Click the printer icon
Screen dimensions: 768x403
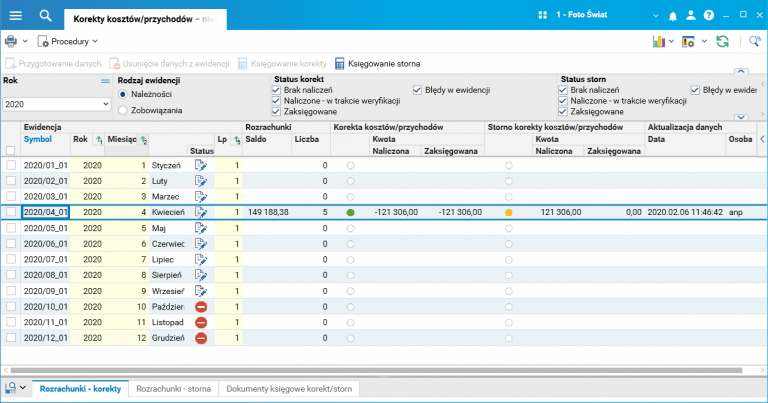coord(12,41)
